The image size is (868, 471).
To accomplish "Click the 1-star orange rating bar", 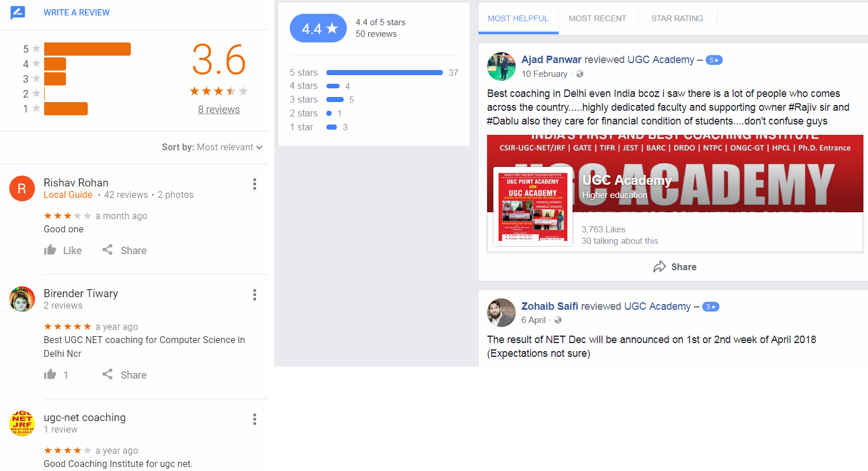I will pos(66,108).
